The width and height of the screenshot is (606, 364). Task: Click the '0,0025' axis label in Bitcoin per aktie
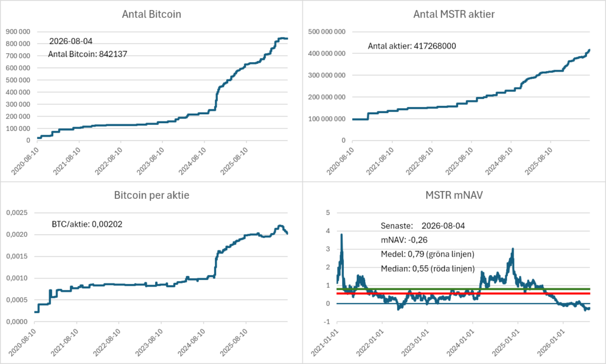(x=17, y=212)
